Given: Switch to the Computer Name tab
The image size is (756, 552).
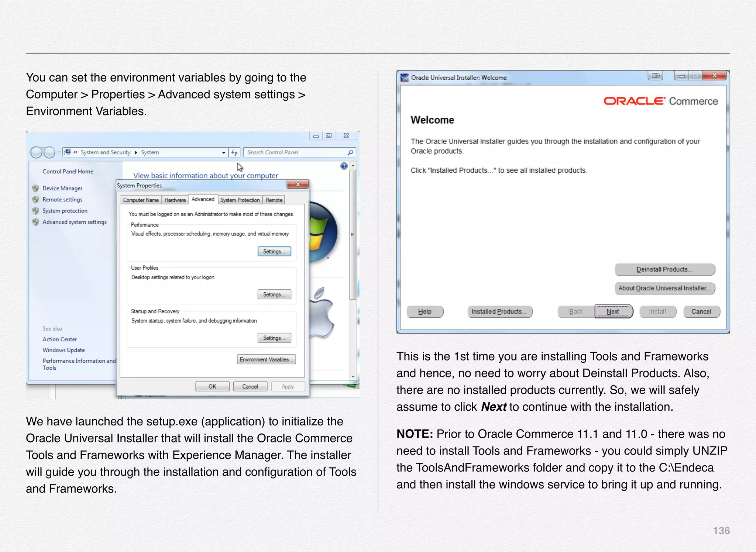Looking at the screenshot, I should [141, 200].
